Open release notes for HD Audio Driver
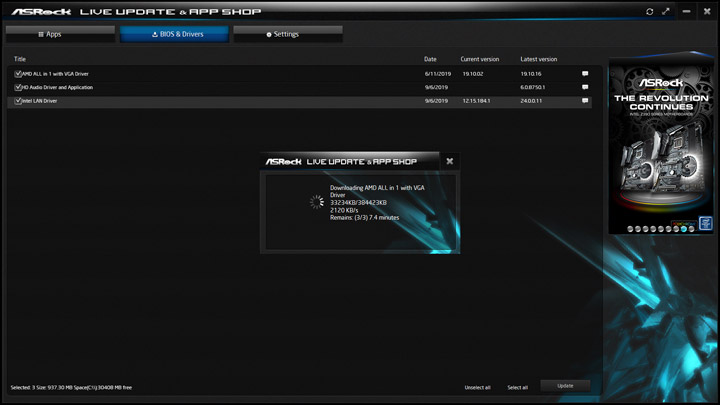 585,87
